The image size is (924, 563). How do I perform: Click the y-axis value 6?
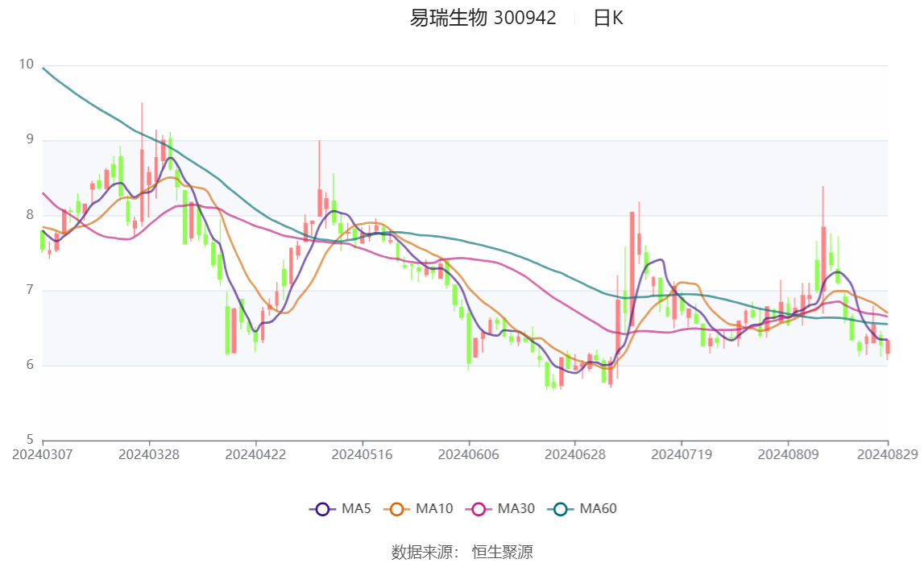pos(30,365)
